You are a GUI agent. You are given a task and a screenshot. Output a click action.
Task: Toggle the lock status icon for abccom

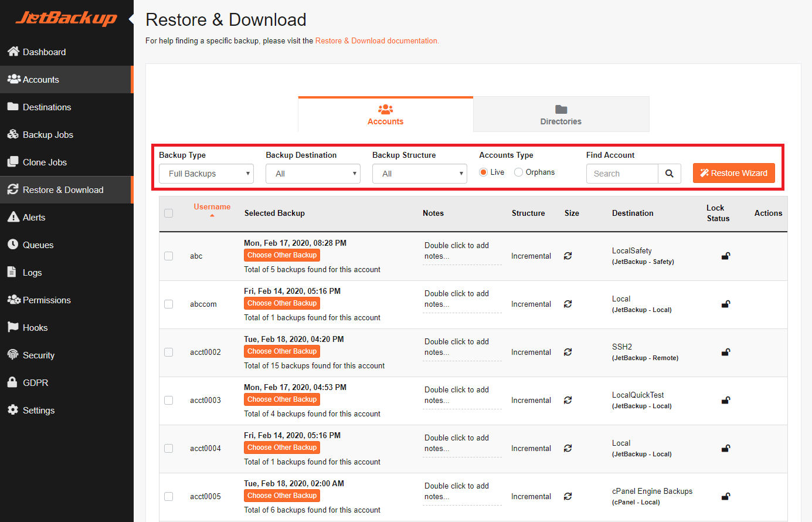[x=726, y=304]
